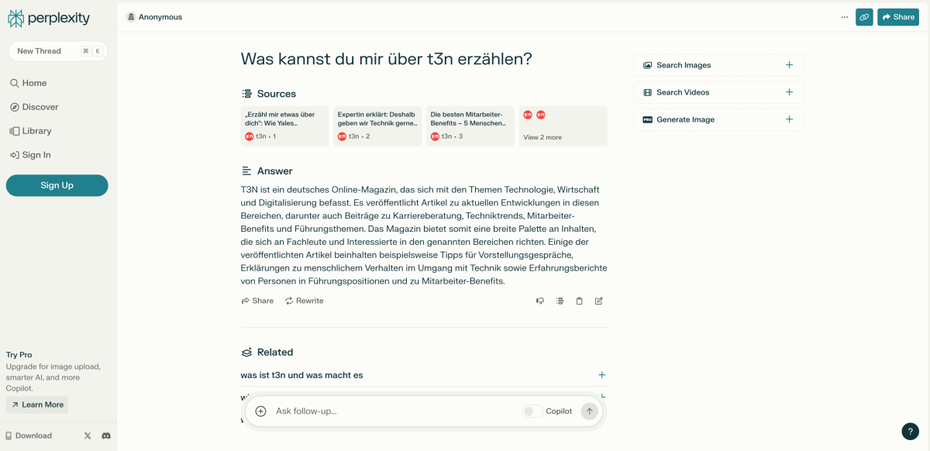Click the Answer heading icon
Screen dimensions: 930x451
(x=247, y=171)
